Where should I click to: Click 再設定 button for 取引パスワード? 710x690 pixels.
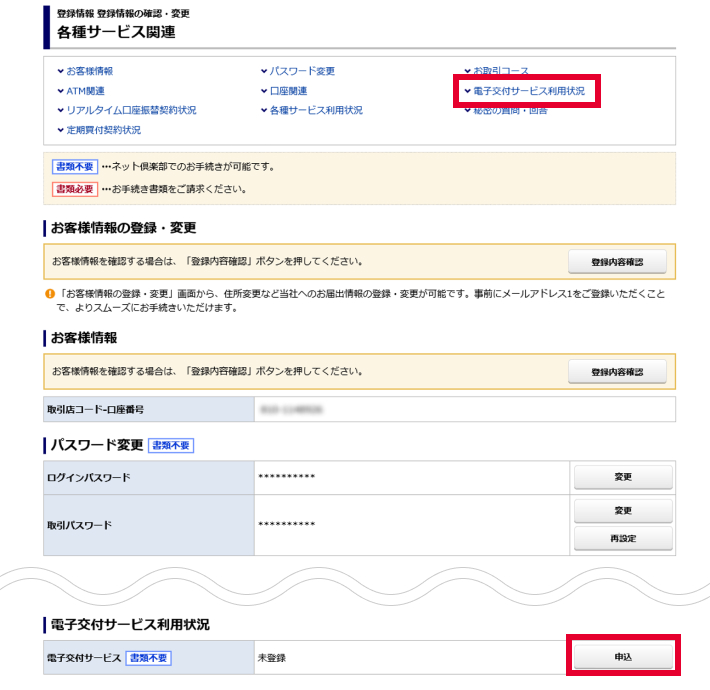pyautogui.click(x=623, y=538)
